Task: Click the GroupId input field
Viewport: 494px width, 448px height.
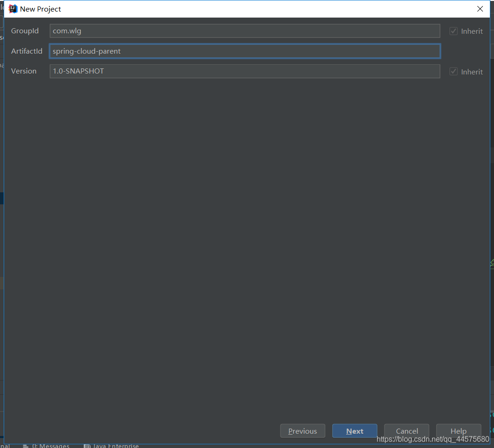Action: pyautogui.click(x=245, y=31)
